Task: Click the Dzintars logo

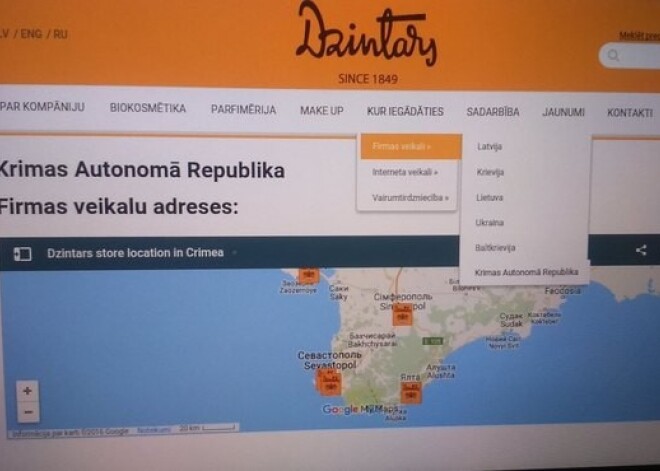Action: point(366,38)
